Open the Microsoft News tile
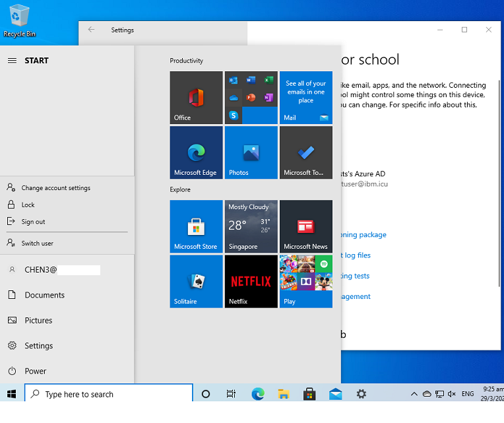 tap(305, 226)
